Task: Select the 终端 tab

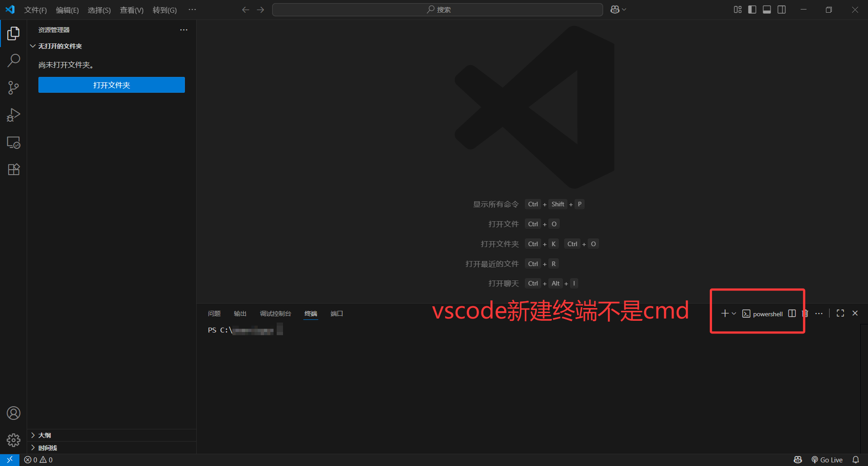Action: [x=311, y=314]
